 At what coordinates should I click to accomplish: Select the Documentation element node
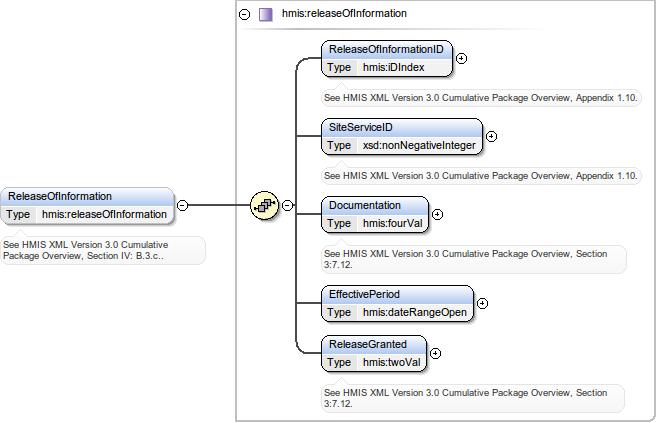coord(374,205)
